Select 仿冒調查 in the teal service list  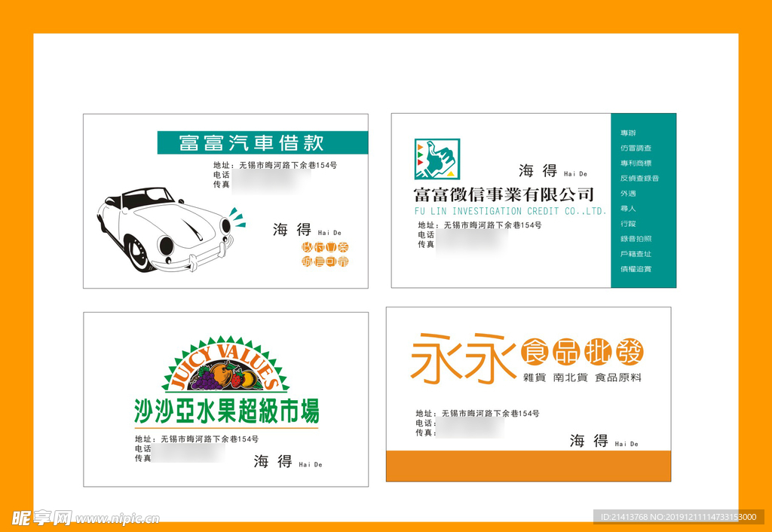point(636,148)
